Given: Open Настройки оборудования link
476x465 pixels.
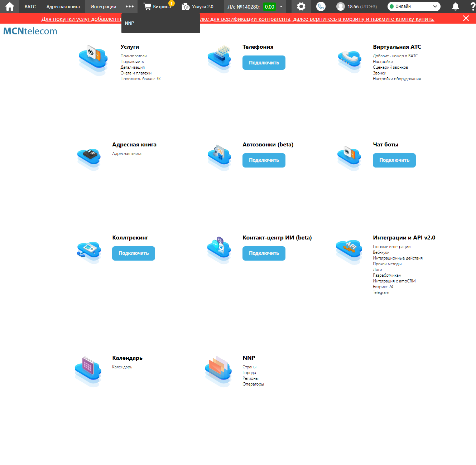Looking at the screenshot, I should (x=397, y=79).
